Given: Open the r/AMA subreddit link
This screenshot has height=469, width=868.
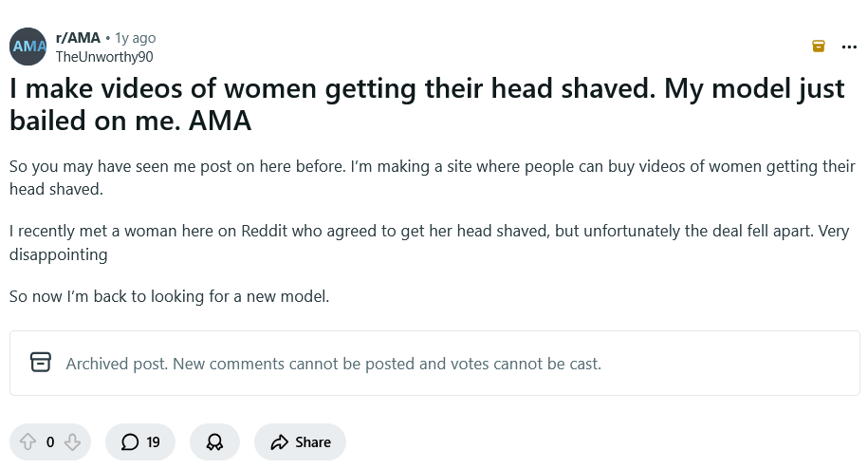Looking at the screenshot, I should click(79, 38).
